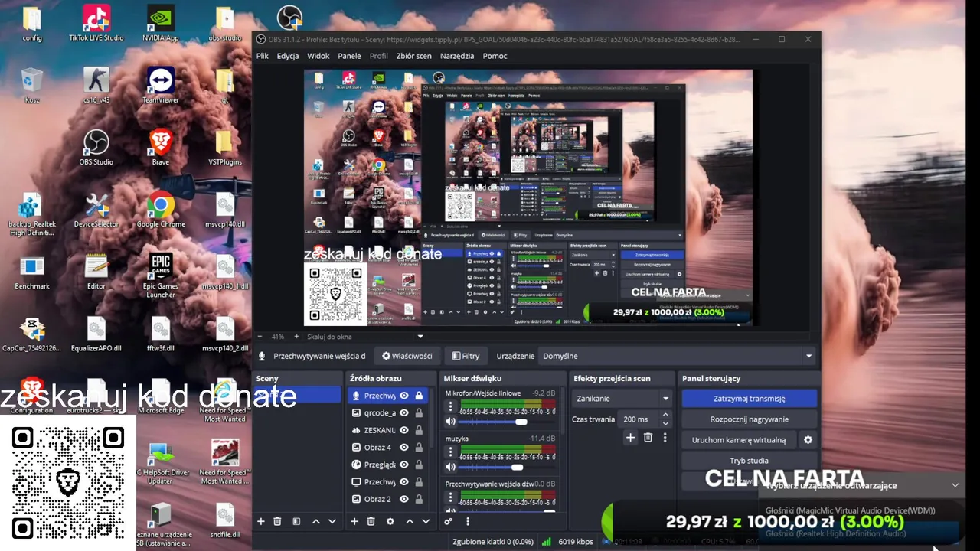The height and width of the screenshot is (551, 980).
Task: Click Zatrzymaj transmisję button
Action: tap(749, 399)
